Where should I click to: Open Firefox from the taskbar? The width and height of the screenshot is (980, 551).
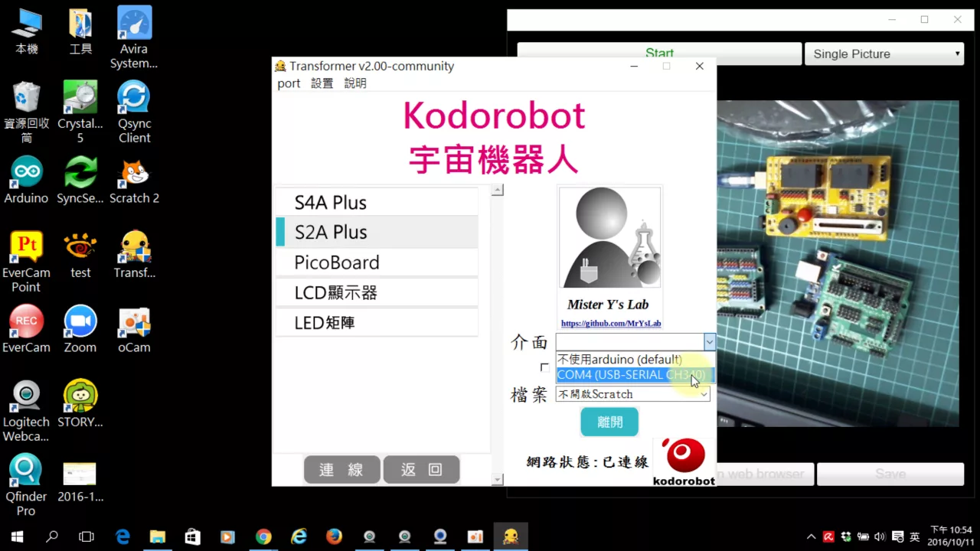point(334,536)
